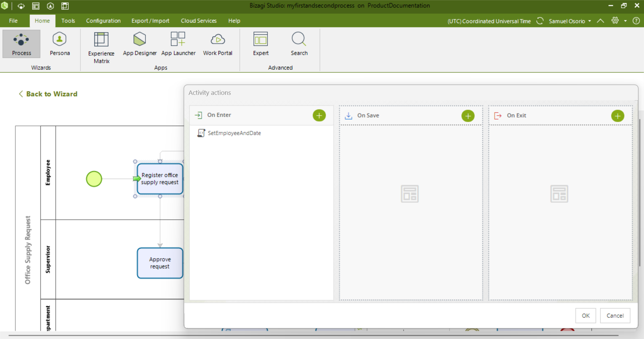Viewport: 644px width, 339px height.
Task: Click the refresh icon next to time zone
Action: [540, 21]
